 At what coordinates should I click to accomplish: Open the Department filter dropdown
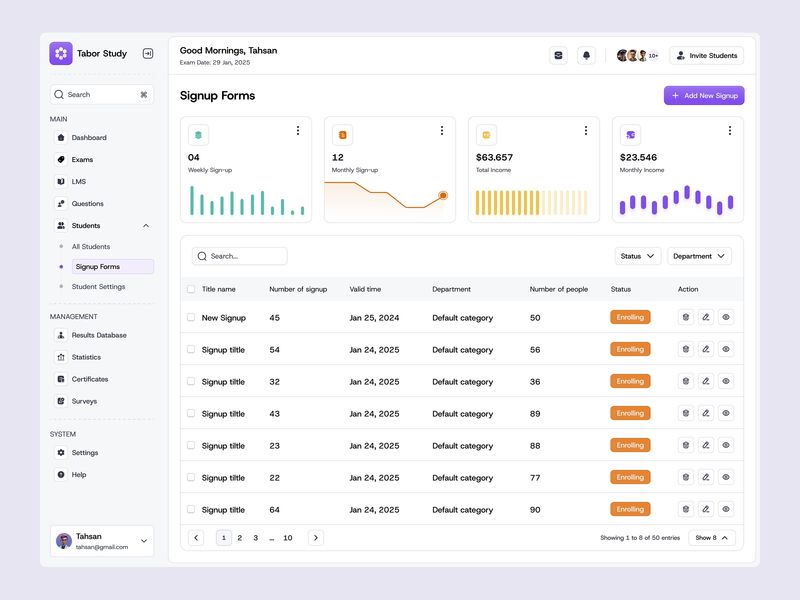point(699,256)
